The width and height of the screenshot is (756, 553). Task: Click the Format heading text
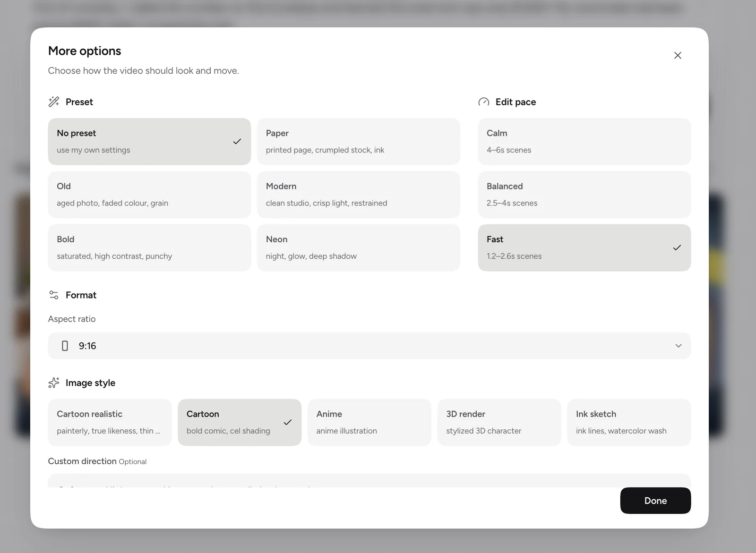[x=81, y=295]
